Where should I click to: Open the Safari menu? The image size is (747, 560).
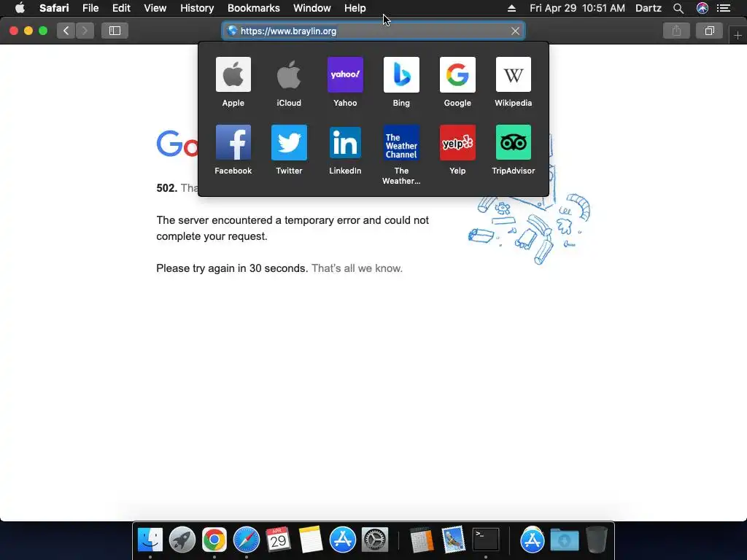(x=54, y=8)
